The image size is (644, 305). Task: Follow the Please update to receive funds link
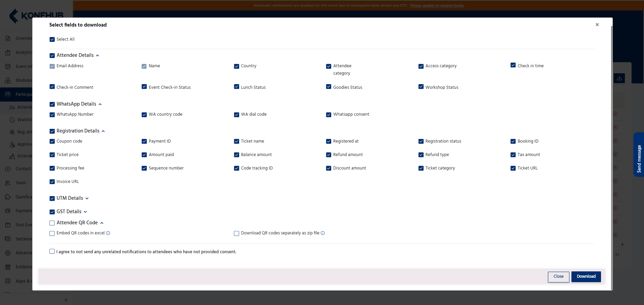coord(437,5)
